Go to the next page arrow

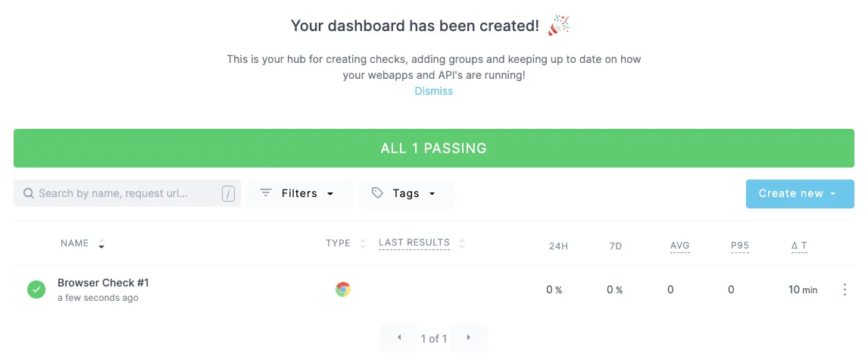coord(469,338)
